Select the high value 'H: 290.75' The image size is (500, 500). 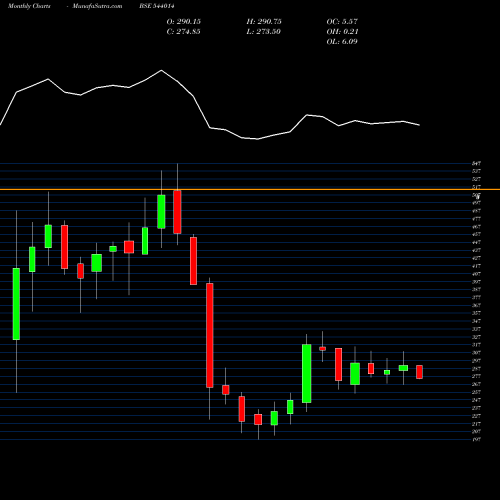pyautogui.click(x=264, y=22)
